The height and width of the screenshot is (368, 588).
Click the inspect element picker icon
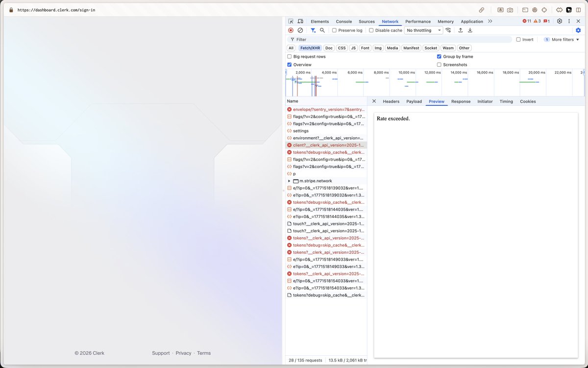pos(291,22)
